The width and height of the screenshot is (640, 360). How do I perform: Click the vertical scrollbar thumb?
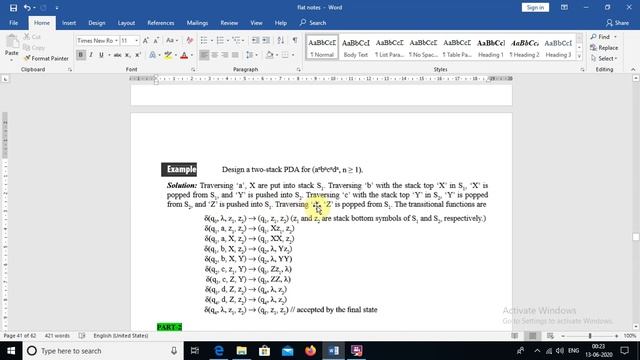click(636, 237)
